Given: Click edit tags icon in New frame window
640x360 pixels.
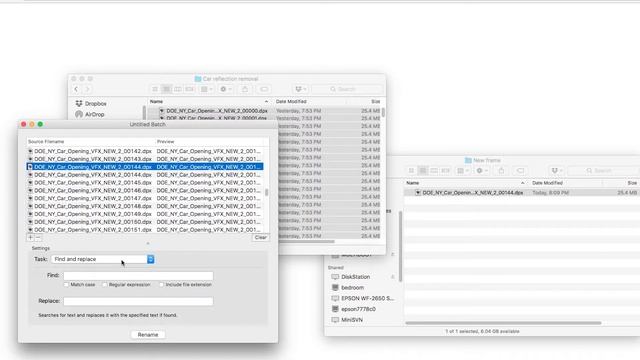Looking at the screenshot, I should (x=520, y=171).
